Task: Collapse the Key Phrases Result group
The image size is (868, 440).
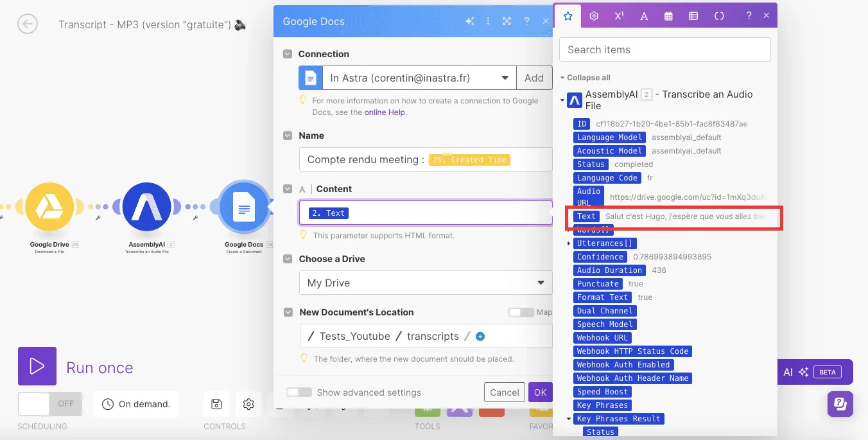Action: pyautogui.click(x=569, y=419)
